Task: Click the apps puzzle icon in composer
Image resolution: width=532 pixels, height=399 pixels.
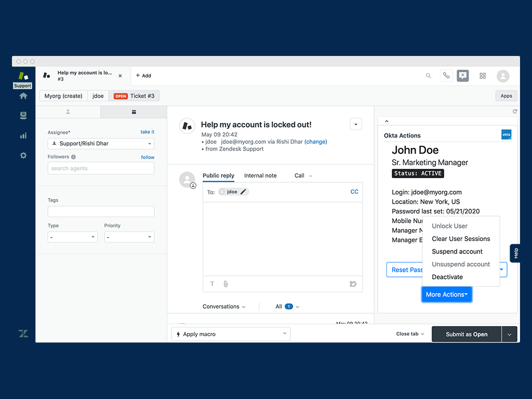Action: pyautogui.click(x=353, y=284)
